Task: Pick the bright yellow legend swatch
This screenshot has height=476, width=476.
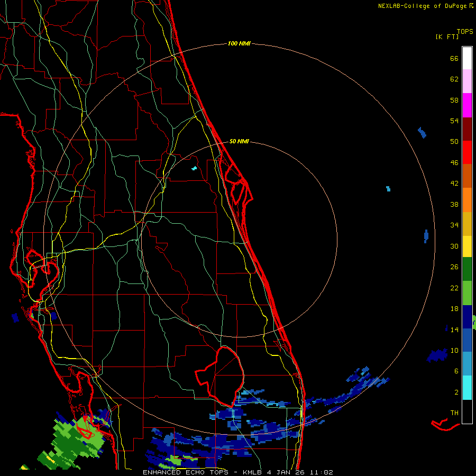Action: [x=467, y=246]
